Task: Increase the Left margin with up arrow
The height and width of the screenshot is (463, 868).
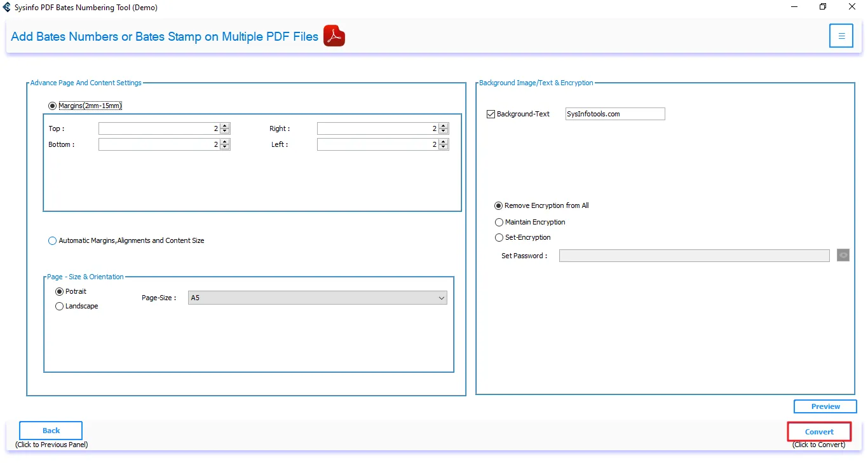Action: [444, 142]
